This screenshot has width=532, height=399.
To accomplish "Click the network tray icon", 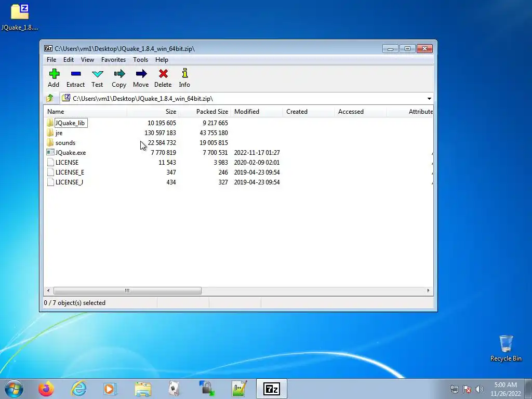I will click(454, 389).
